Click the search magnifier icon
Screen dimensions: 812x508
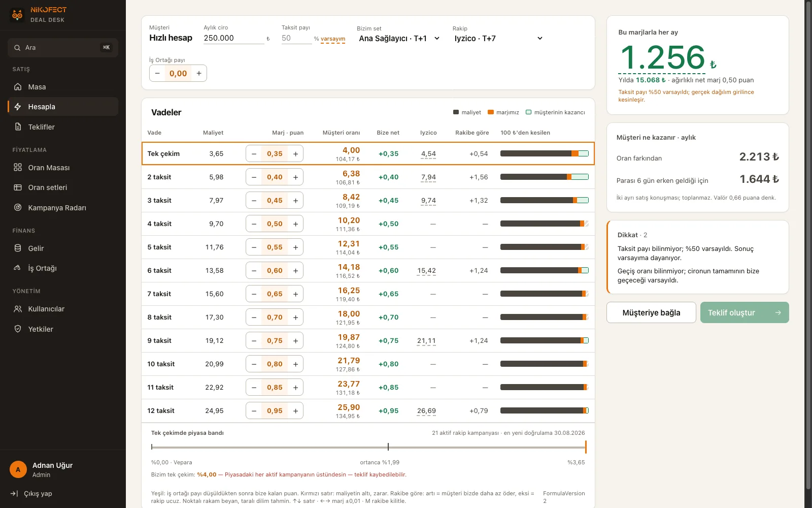tap(18, 48)
